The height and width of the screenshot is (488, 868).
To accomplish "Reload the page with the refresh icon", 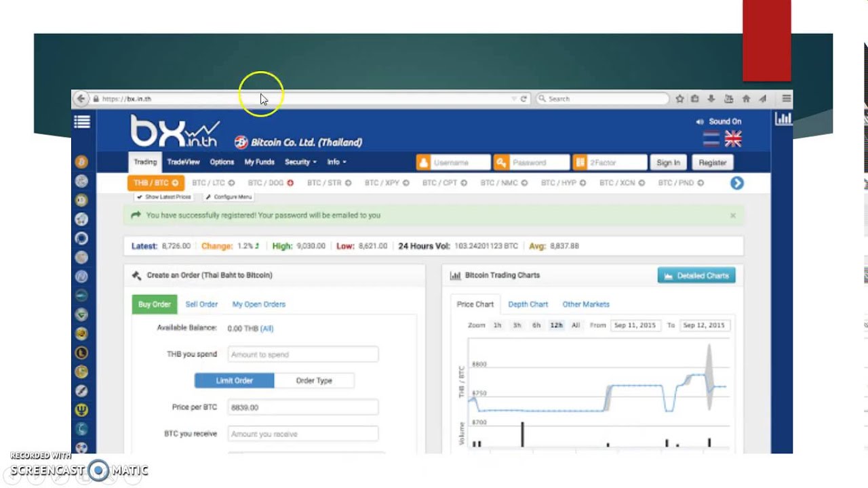I will [x=524, y=99].
